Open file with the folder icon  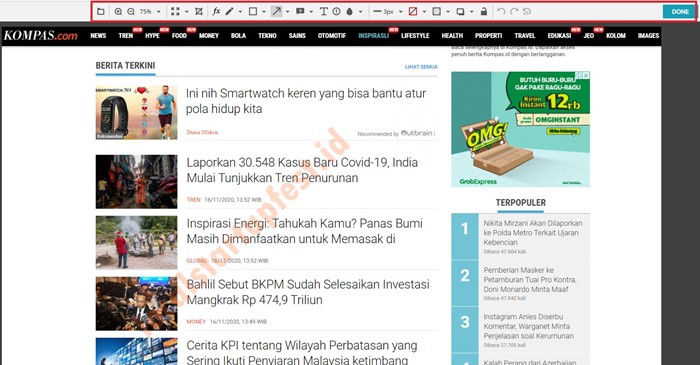click(x=101, y=12)
